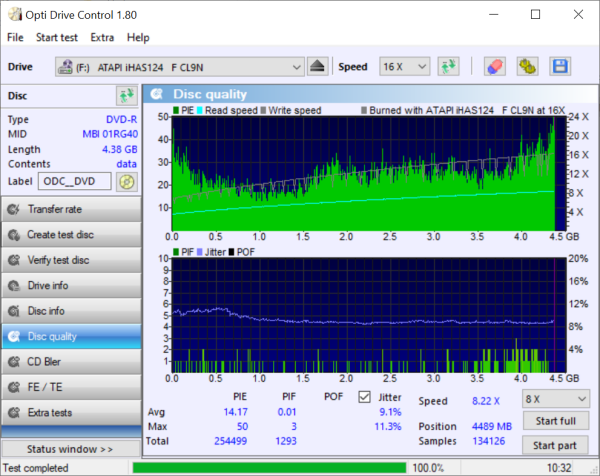Viewport: 600px width, 476px height.
Task: Click the erase disc eraser icon
Action: [494, 67]
